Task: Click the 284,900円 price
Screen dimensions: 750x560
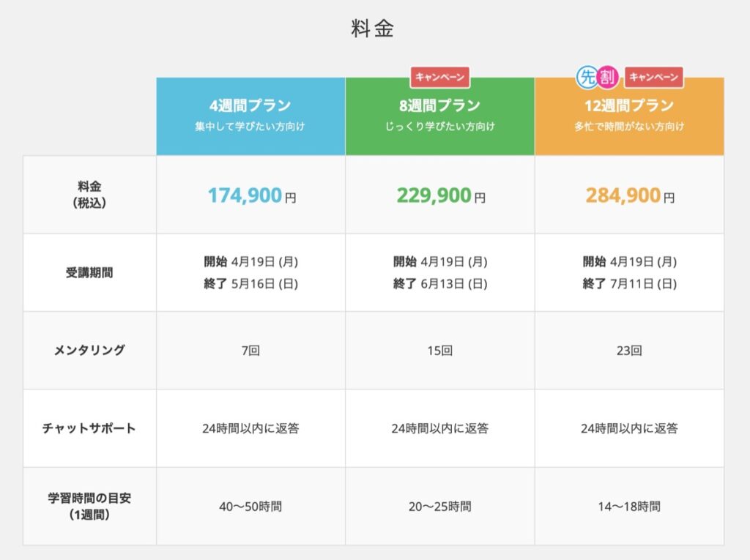Action: (x=630, y=195)
